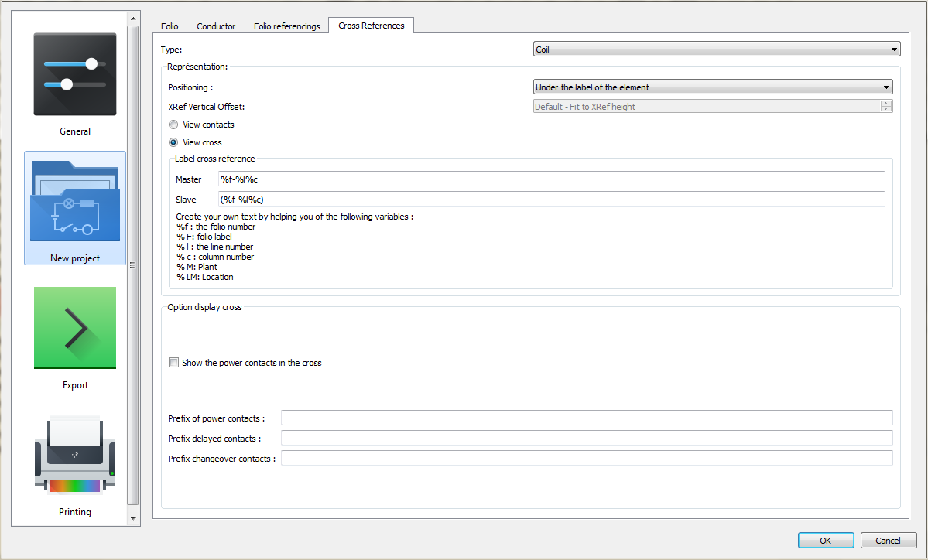Switch to the Conductor tab
Viewport: 928px width, 560px height.
pyautogui.click(x=216, y=26)
